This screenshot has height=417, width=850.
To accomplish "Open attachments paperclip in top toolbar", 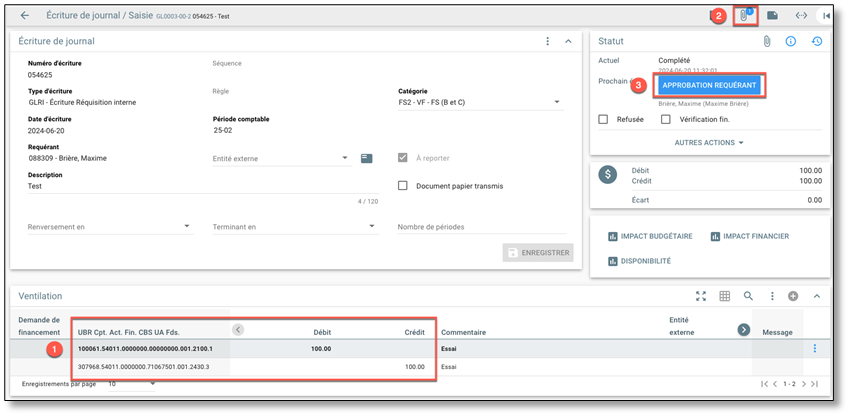I will pos(744,16).
